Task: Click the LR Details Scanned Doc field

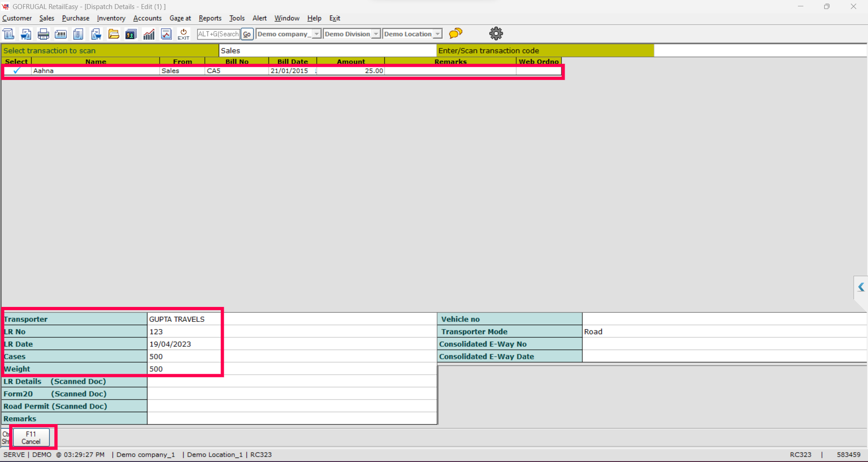Action: pyautogui.click(x=292, y=381)
